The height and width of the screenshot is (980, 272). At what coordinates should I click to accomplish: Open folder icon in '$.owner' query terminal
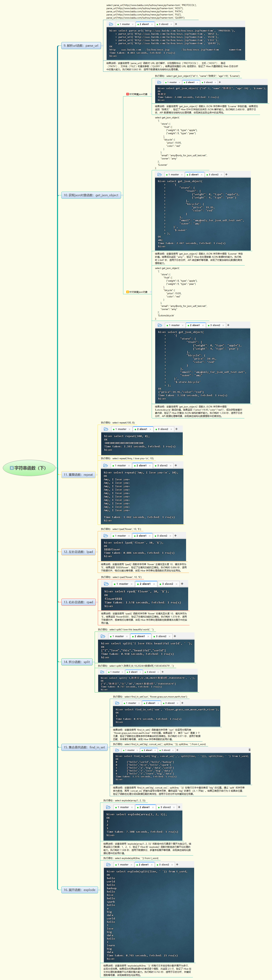(x=160, y=175)
